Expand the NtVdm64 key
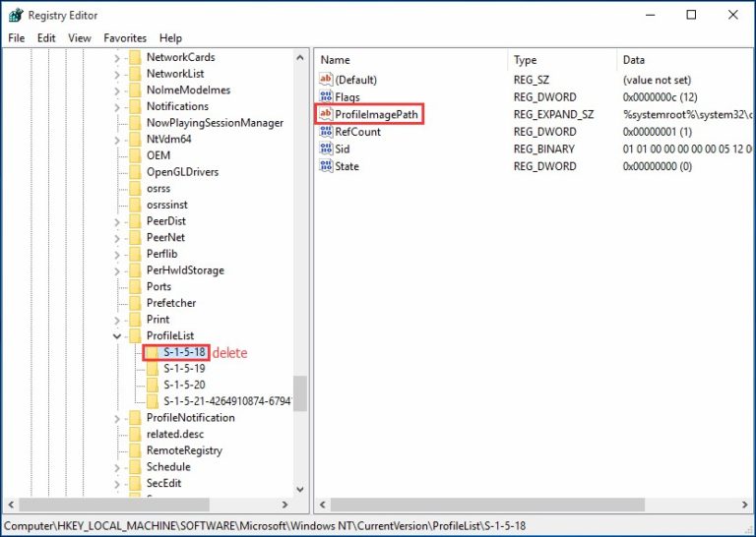 point(117,140)
